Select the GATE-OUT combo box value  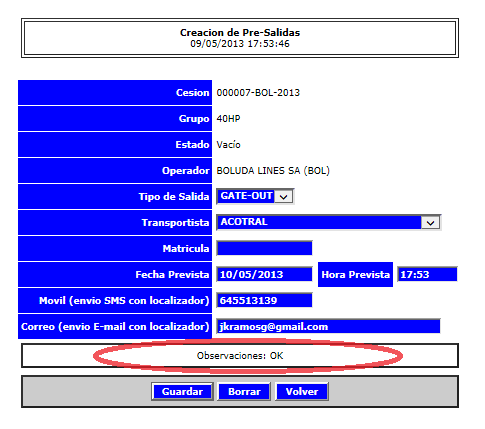255,196
